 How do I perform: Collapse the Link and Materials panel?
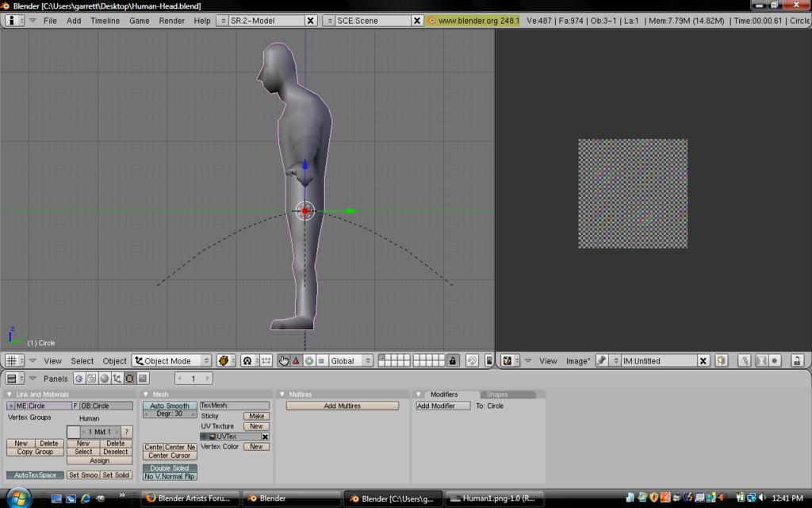[10, 394]
